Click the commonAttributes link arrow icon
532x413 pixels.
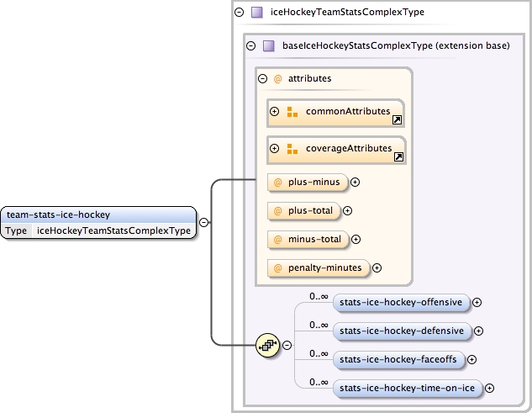coord(397,120)
